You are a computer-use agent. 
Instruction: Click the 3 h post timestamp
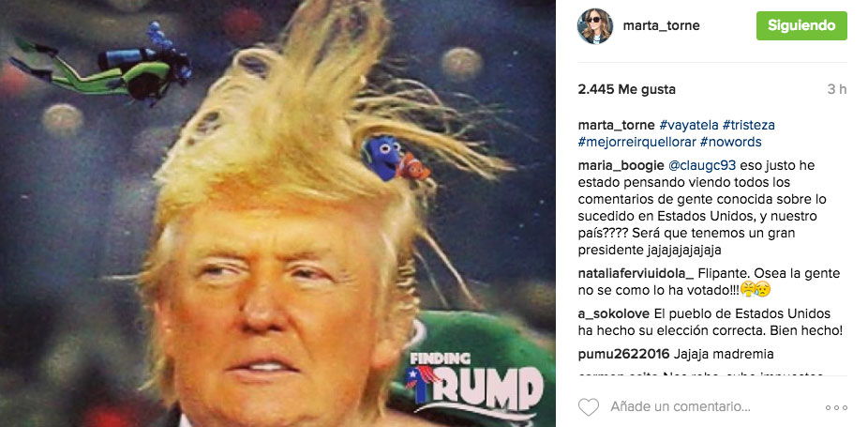pyautogui.click(x=837, y=89)
